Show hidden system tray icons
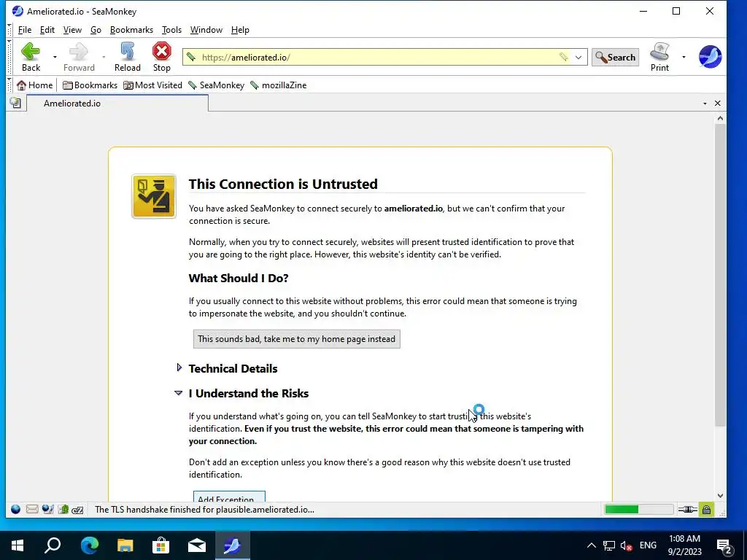This screenshot has width=747, height=560. click(591, 545)
